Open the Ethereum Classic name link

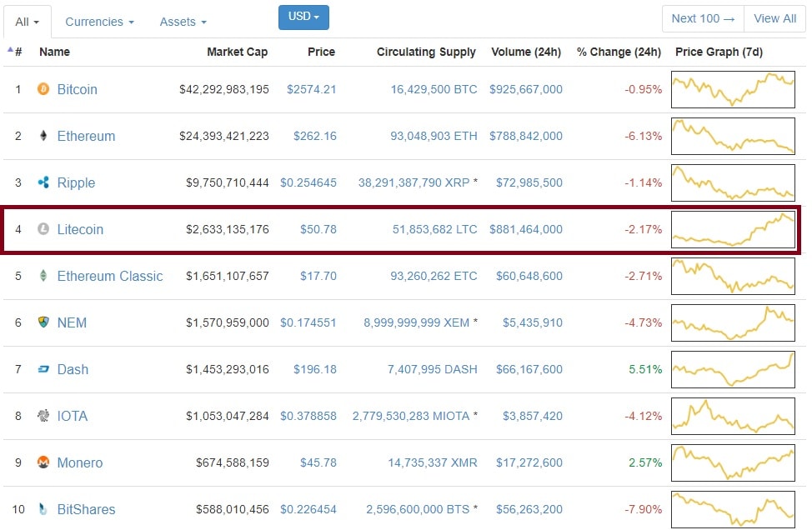(109, 276)
